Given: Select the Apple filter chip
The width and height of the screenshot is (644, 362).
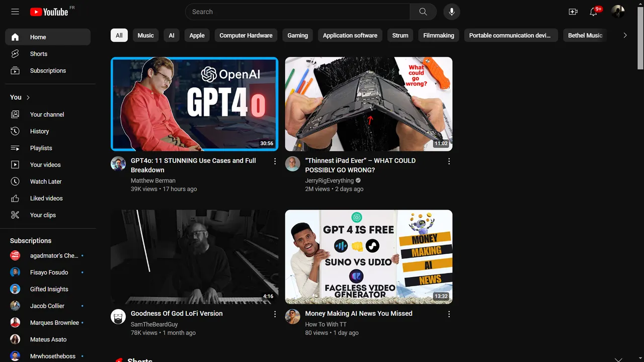Looking at the screenshot, I should [x=197, y=35].
